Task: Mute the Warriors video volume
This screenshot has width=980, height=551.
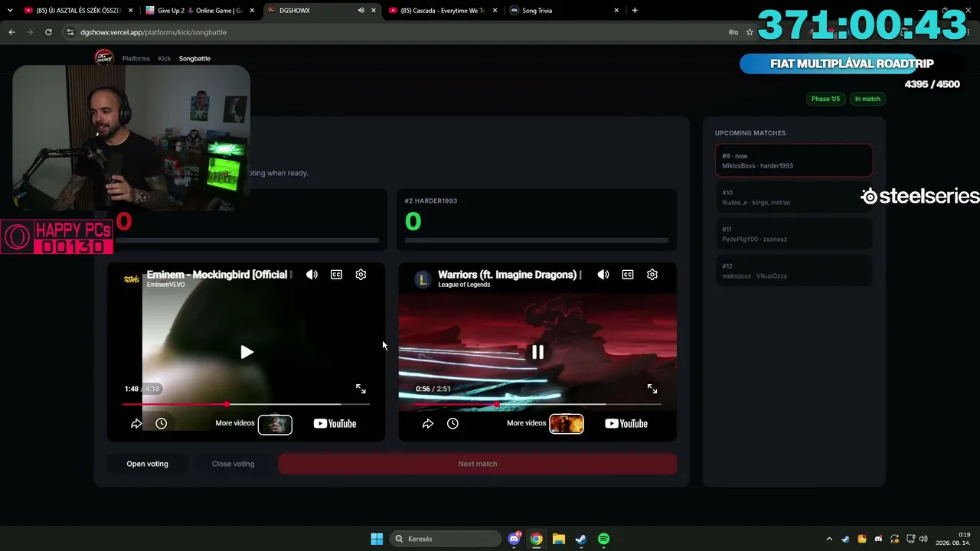Action: pyautogui.click(x=603, y=275)
